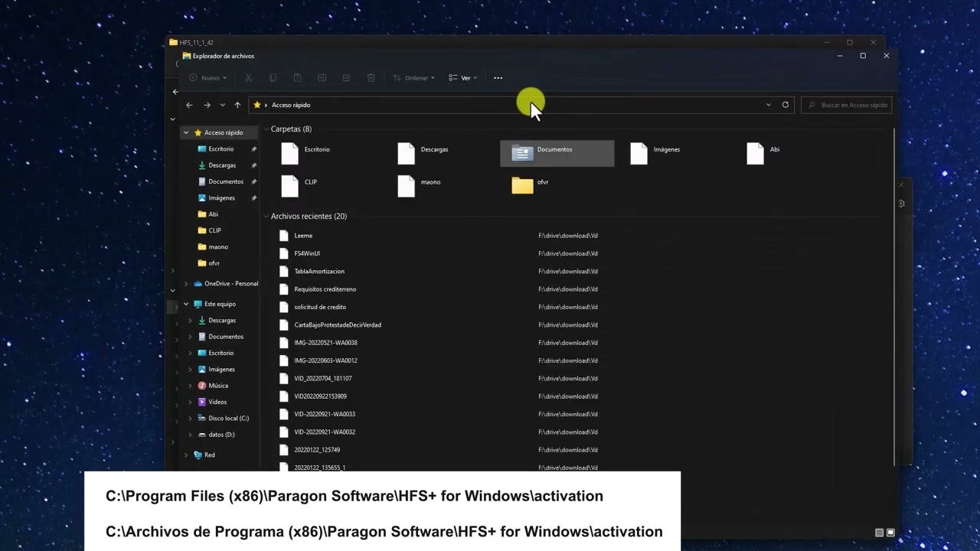The image size is (980, 551).
Task: Select pinned Descargas in sidebar
Action: pos(222,165)
